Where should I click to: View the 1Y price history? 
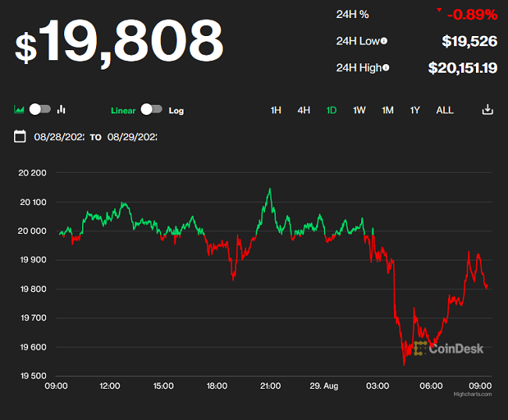415,110
